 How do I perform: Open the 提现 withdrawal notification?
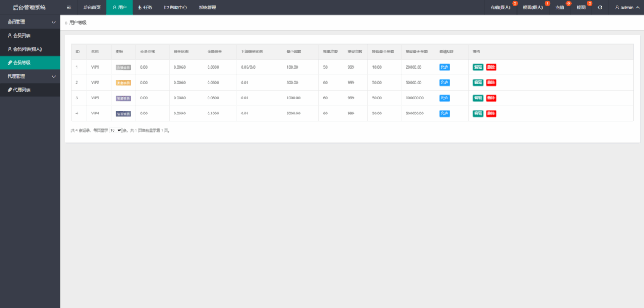point(581,8)
